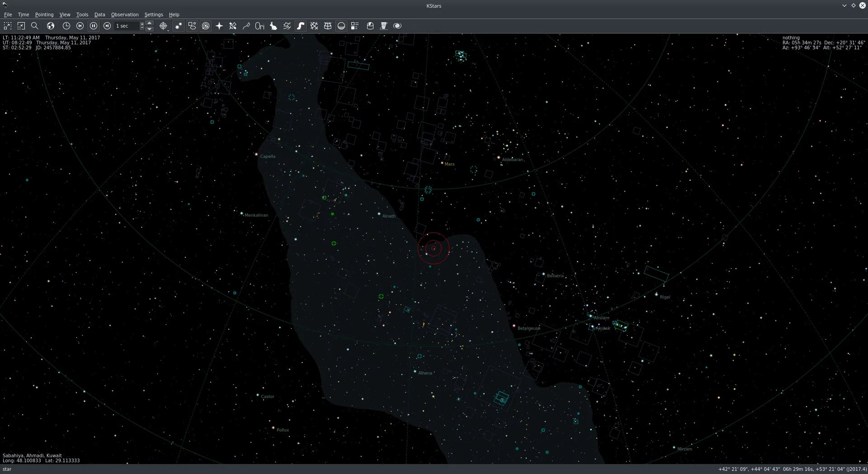Click inside the 1 sec time step field
Viewport: 868px width, 474px height.
127,26
